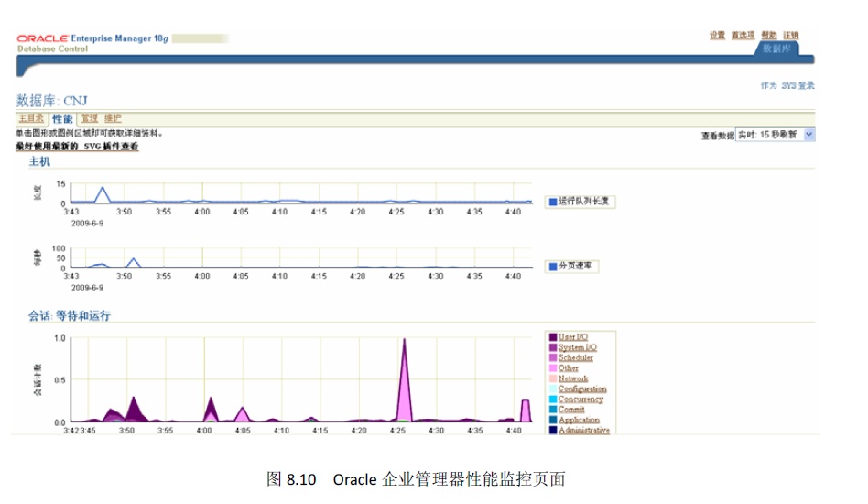Open the Application legend link
Image resolution: width=868 pixels, height=504 pixels.
(x=579, y=420)
